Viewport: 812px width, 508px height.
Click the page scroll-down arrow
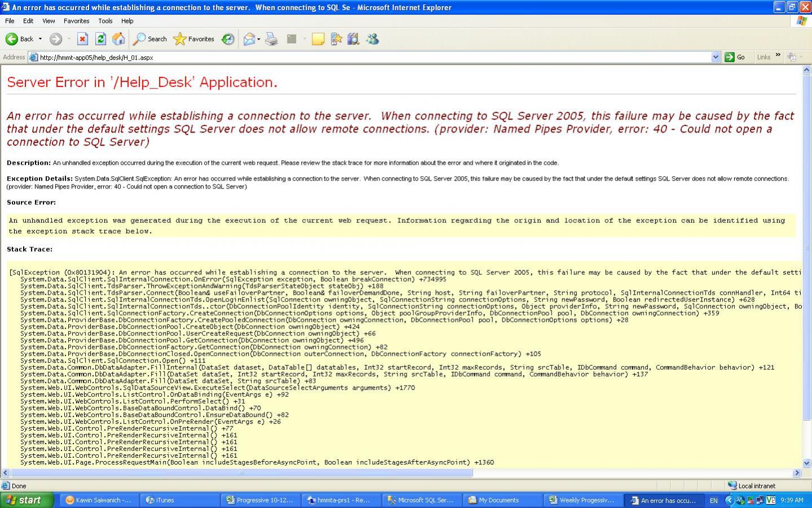tap(806, 463)
